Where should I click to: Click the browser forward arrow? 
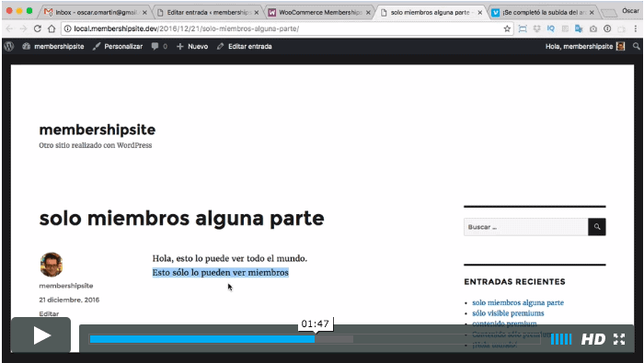[x=23, y=28]
